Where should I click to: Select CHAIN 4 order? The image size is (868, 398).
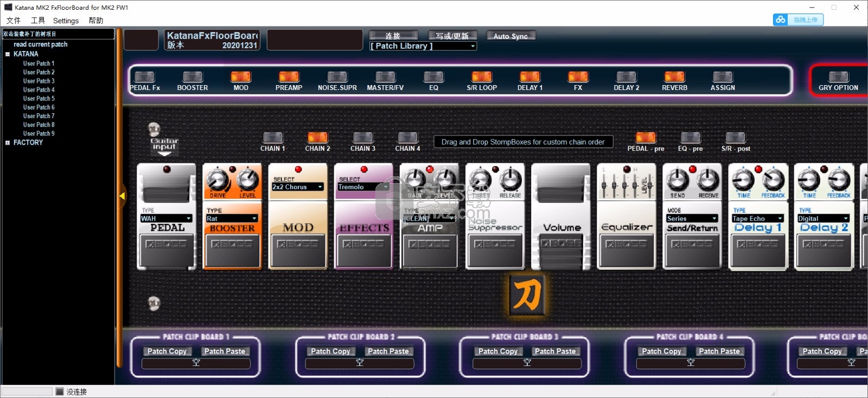(407, 138)
